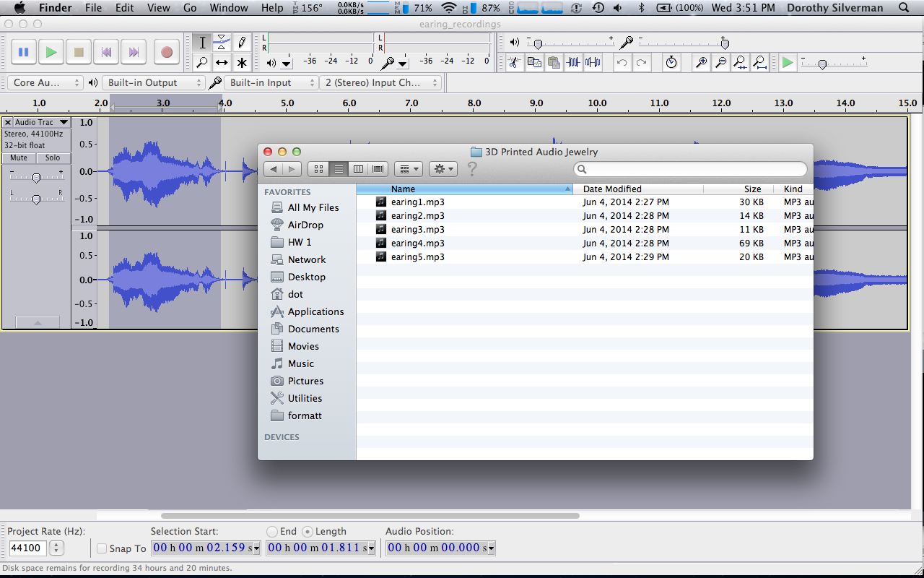
Task: Click the Redo arrow
Action: (641, 62)
